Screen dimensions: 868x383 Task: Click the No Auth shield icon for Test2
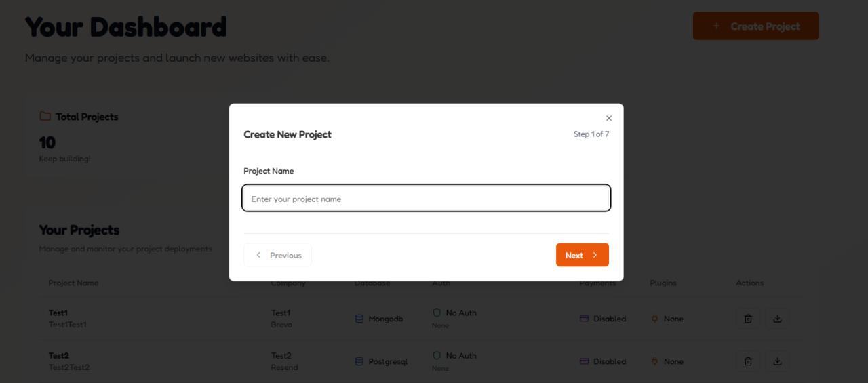[437, 356]
